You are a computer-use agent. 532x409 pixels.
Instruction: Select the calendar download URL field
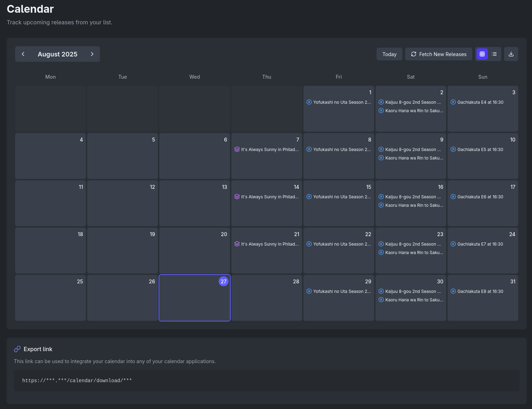(266, 380)
